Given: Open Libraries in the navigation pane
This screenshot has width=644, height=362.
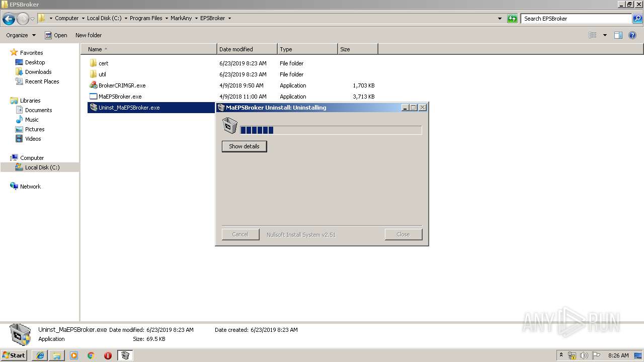Looking at the screenshot, I should click(x=30, y=101).
